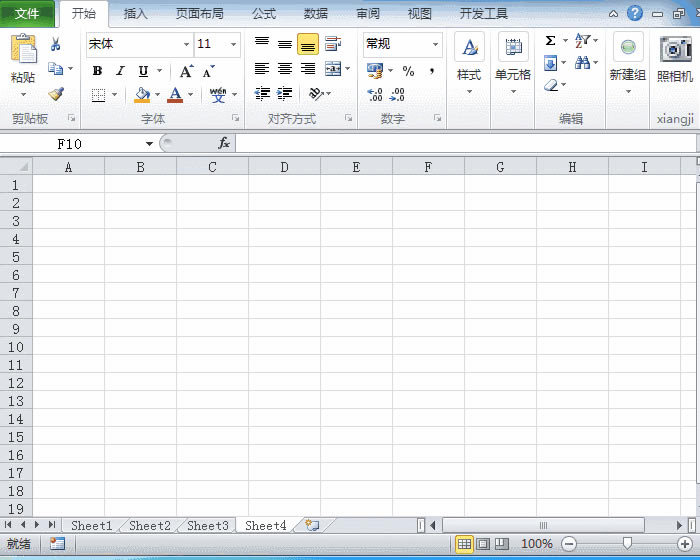Click the insert function fx icon

pos(224,143)
